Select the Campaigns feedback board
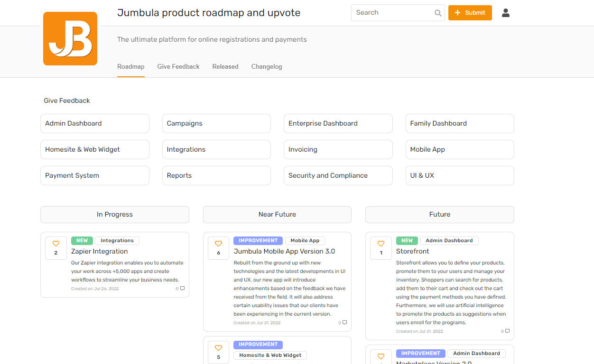This screenshot has width=594, height=364. 216,123
